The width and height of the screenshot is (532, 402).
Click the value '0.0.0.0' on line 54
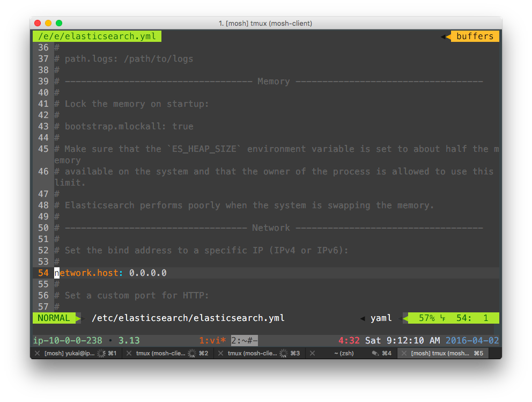point(148,273)
